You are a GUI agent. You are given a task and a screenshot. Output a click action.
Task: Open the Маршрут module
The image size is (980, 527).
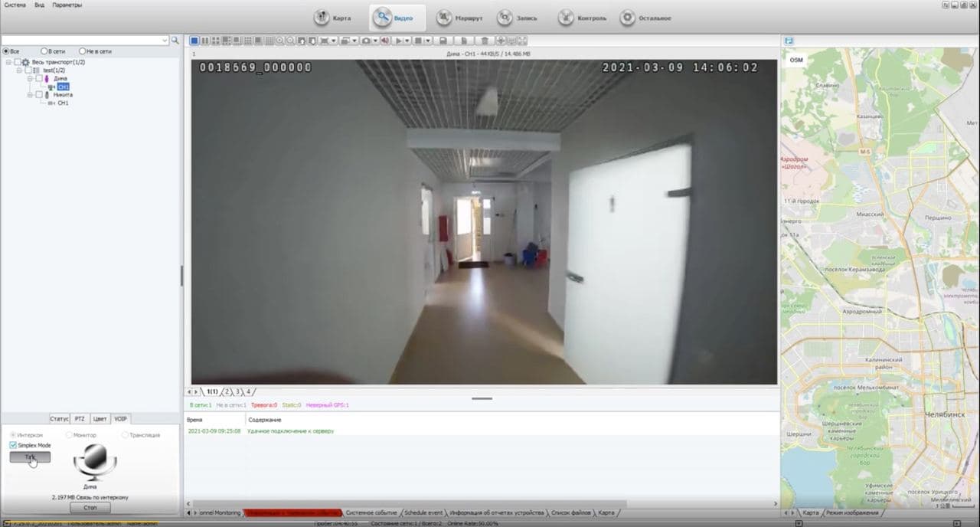pyautogui.click(x=460, y=18)
